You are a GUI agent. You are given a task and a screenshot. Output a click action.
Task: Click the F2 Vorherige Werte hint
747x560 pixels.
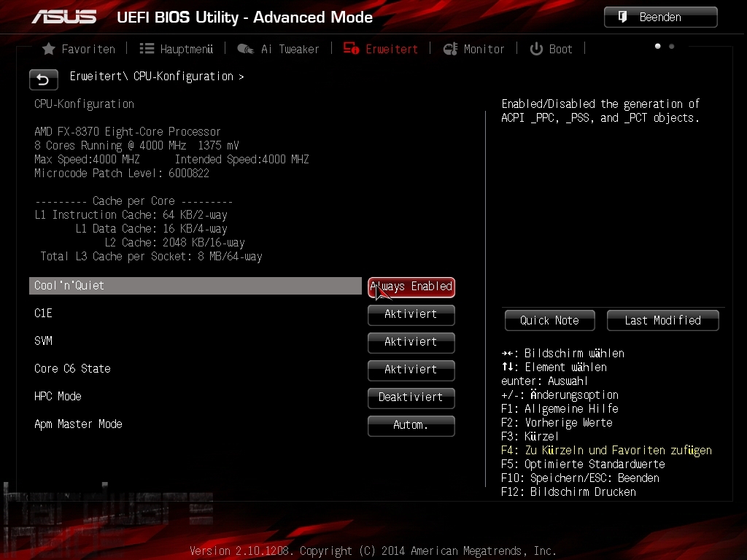point(557,423)
